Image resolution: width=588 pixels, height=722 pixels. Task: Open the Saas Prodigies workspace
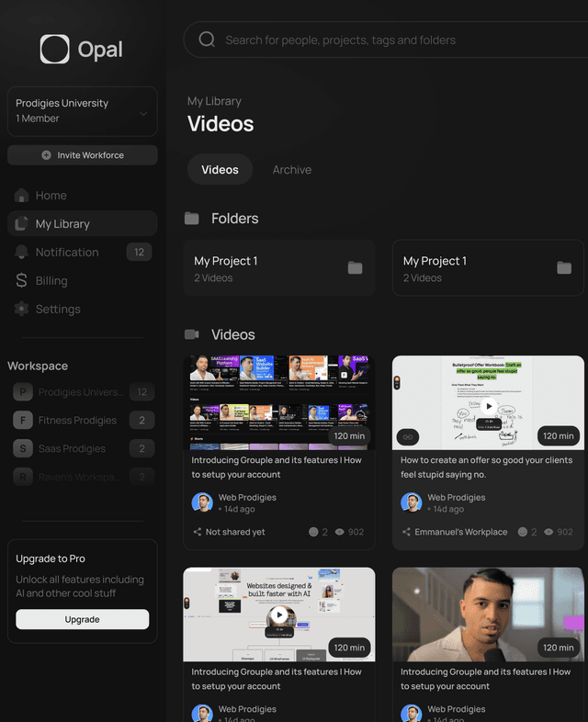(x=84, y=448)
